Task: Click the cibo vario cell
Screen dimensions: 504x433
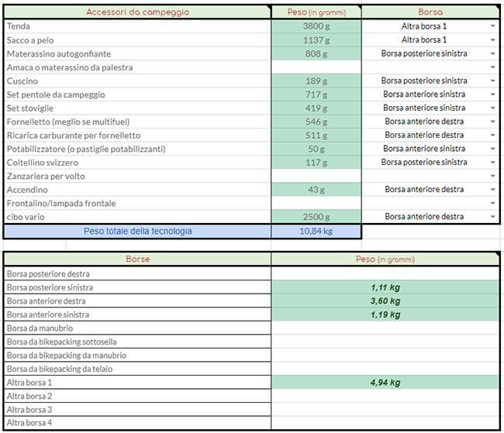Action: (137, 217)
